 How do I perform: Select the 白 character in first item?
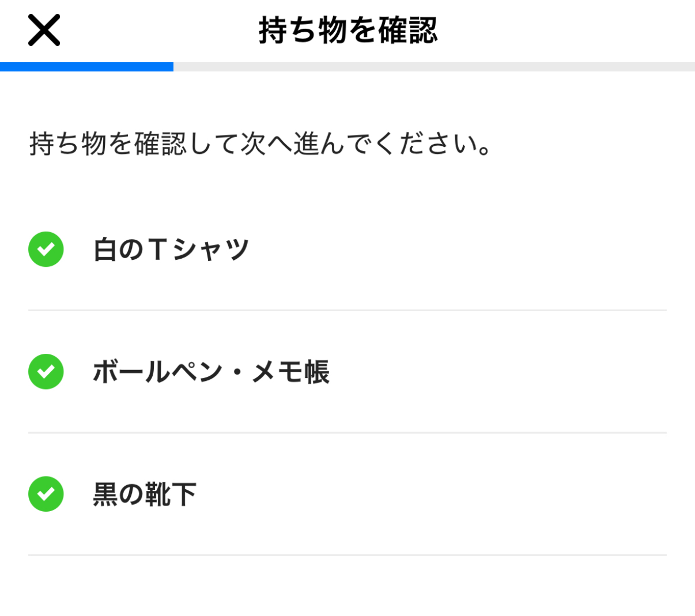pyautogui.click(x=105, y=250)
